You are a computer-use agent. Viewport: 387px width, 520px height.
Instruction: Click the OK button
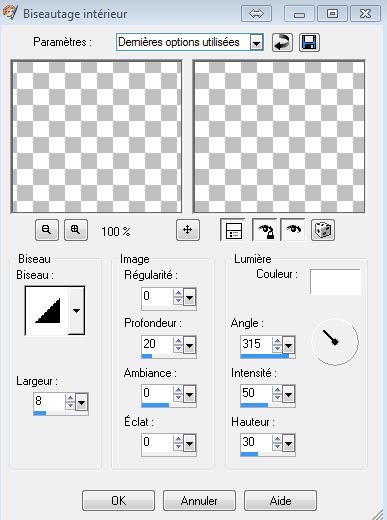pyautogui.click(x=118, y=500)
